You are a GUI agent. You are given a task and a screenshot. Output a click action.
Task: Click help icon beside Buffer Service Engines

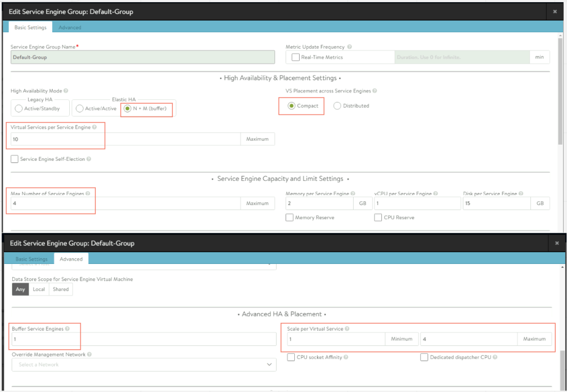click(68, 329)
